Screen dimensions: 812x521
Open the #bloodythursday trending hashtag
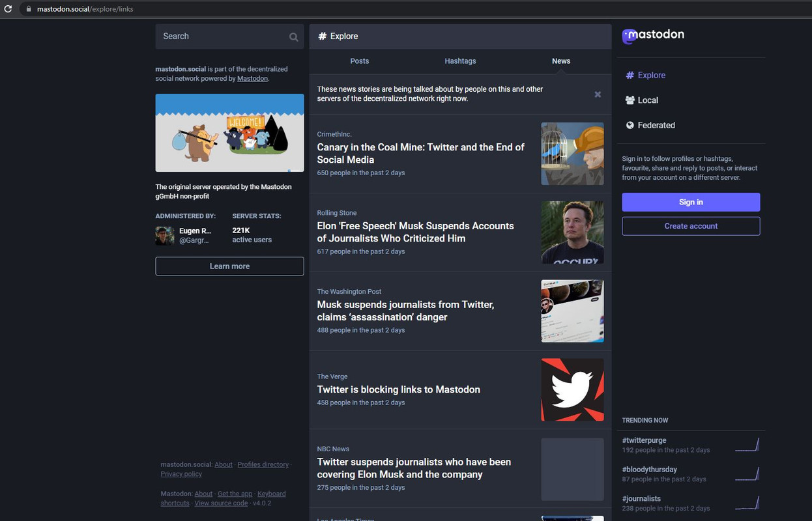649,470
